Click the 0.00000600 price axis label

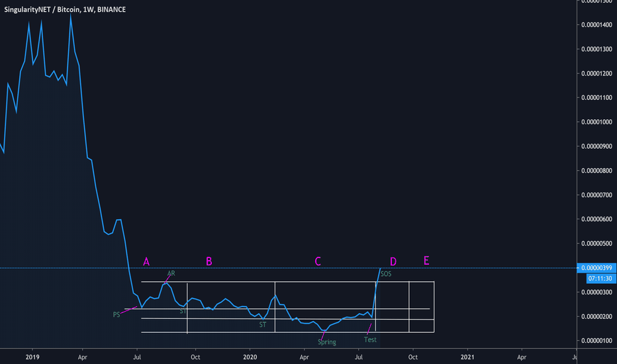(596, 219)
